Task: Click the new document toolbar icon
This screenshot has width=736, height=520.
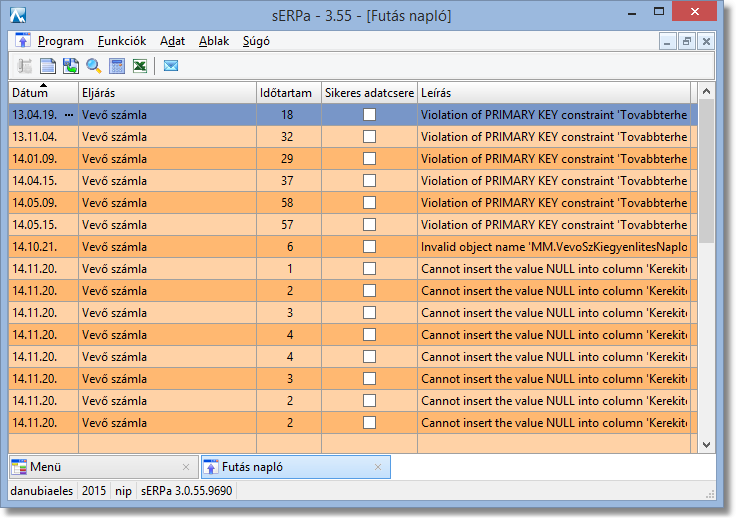Action: tap(48, 66)
